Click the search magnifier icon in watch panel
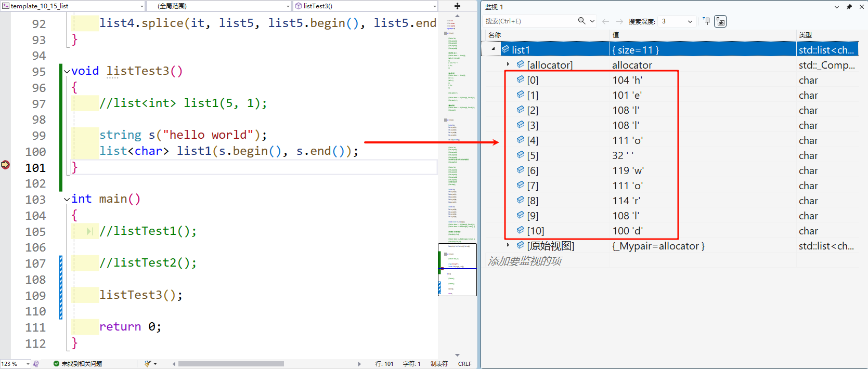The height and width of the screenshot is (369, 868). (581, 21)
